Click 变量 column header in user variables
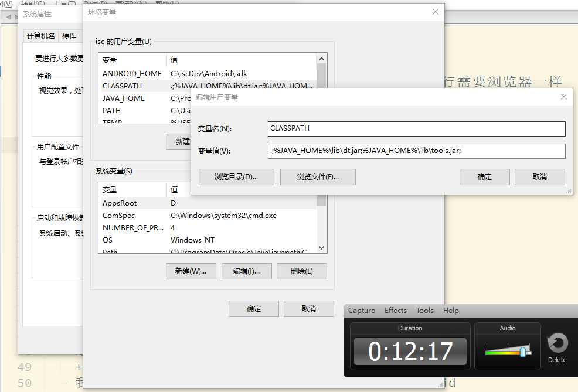Image resolution: width=578 pixels, height=392 pixels. point(132,60)
